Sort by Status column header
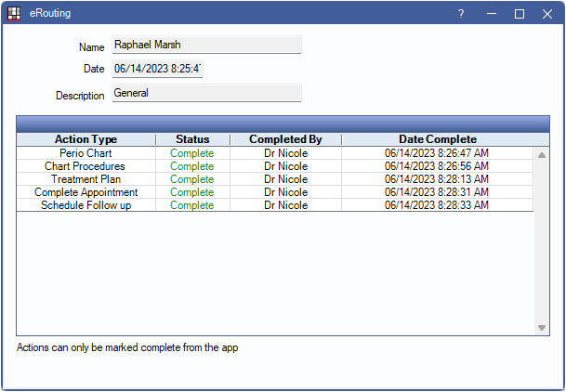Viewport: 566px width, 392px height. click(192, 139)
